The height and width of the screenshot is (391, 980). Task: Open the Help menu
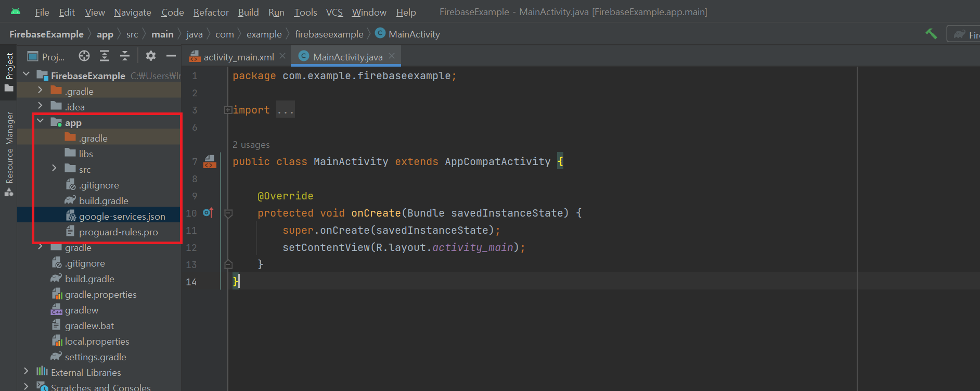[x=406, y=12]
